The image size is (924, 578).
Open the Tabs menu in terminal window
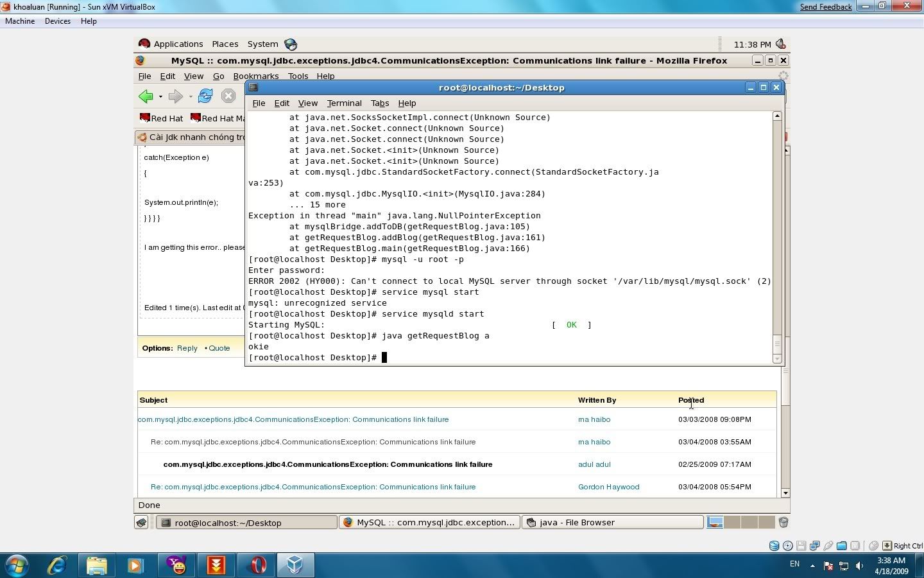[379, 103]
